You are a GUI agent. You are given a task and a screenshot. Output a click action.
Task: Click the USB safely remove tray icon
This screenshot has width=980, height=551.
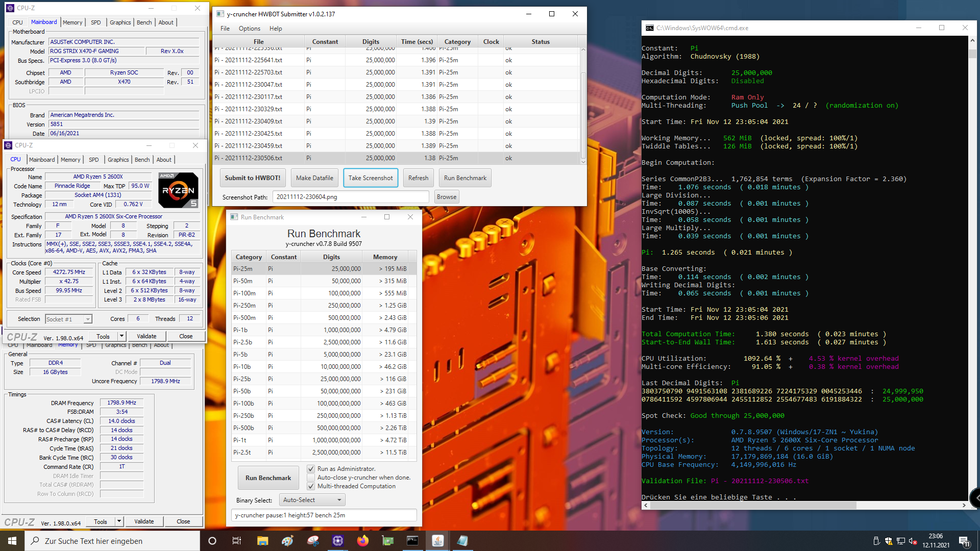tap(876, 541)
